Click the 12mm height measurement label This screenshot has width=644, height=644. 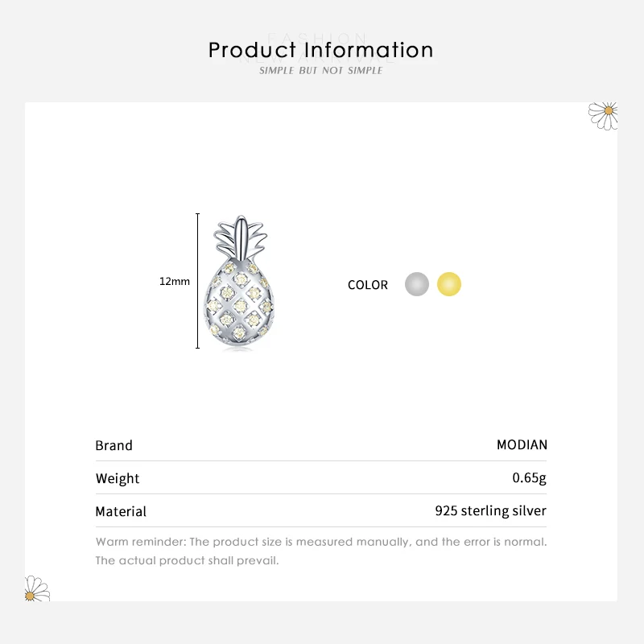point(175,281)
